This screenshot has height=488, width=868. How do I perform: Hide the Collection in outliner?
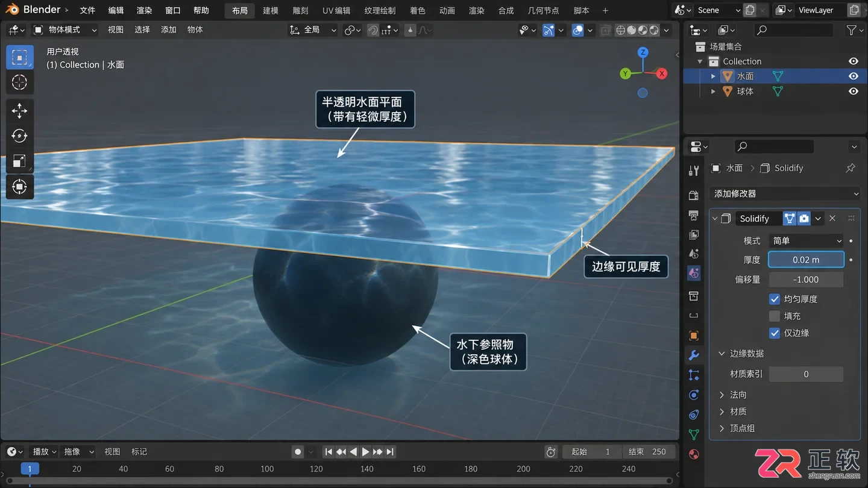tap(854, 61)
